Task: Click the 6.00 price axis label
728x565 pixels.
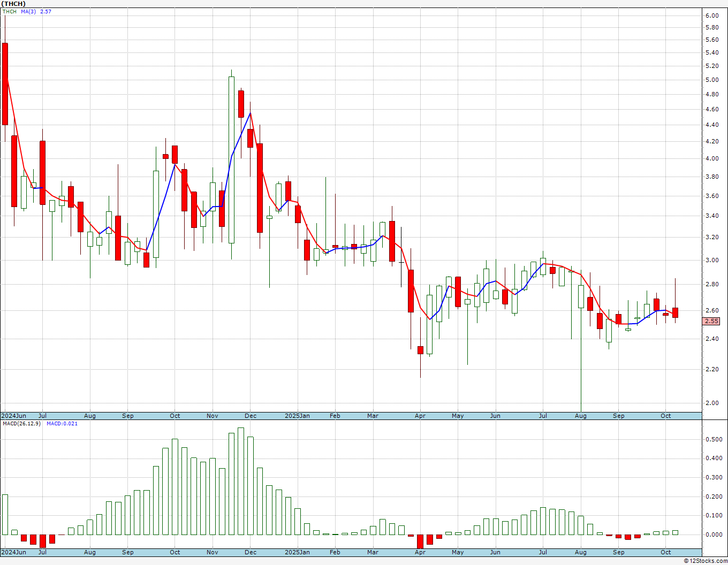Action: (x=711, y=16)
